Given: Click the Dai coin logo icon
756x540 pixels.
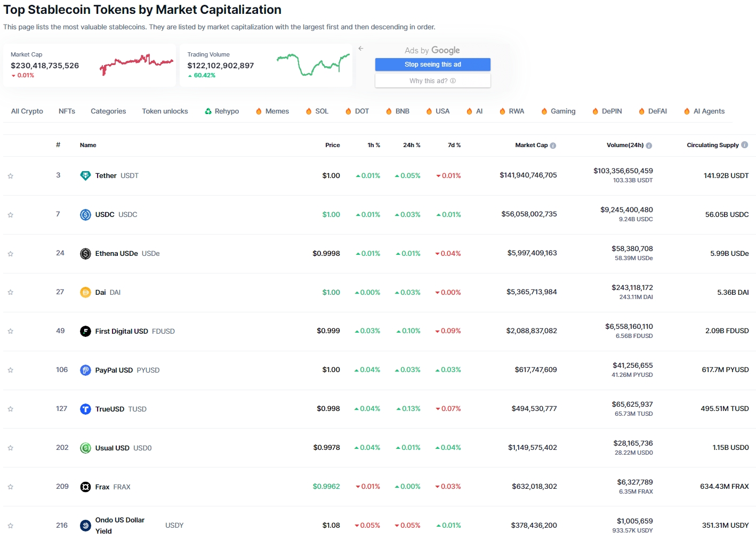Looking at the screenshot, I should (x=85, y=293).
